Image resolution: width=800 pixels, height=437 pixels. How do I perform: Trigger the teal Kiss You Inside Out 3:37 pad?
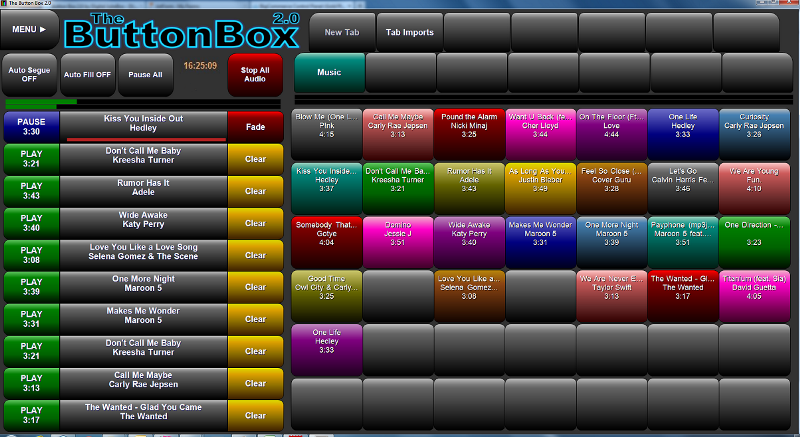tap(327, 188)
